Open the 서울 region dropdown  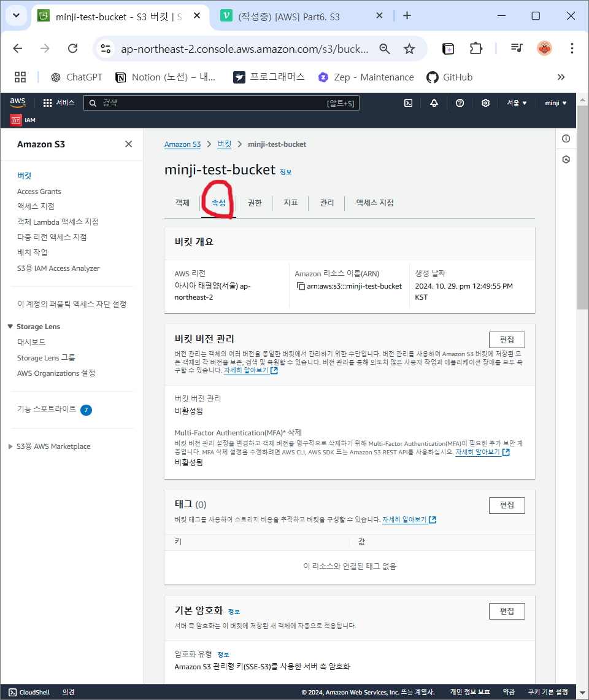tap(516, 103)
